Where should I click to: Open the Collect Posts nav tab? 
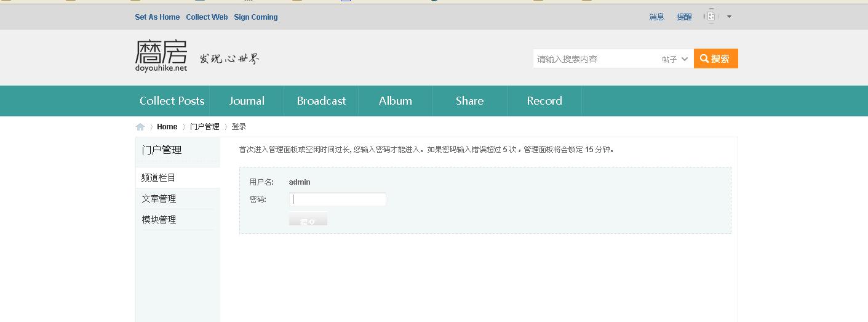click(x=172, y=101)
